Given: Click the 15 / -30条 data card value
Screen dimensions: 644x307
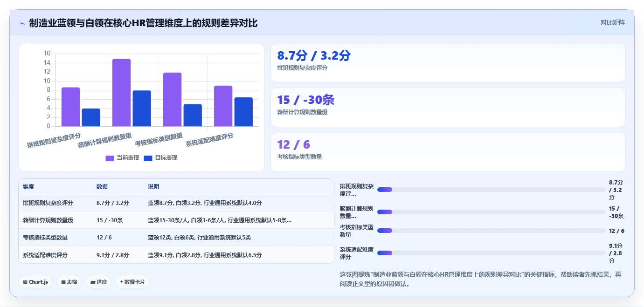Looking at the screenshot, I should pos(305,100).
